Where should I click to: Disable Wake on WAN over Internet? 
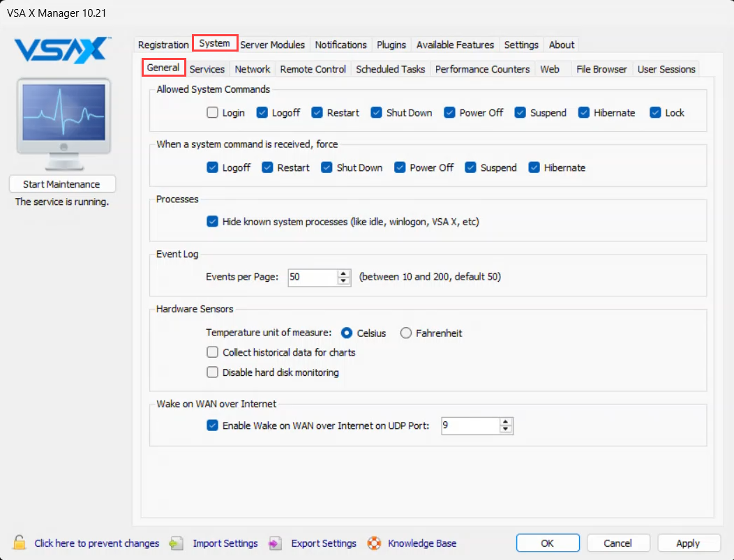pos(213,425)
